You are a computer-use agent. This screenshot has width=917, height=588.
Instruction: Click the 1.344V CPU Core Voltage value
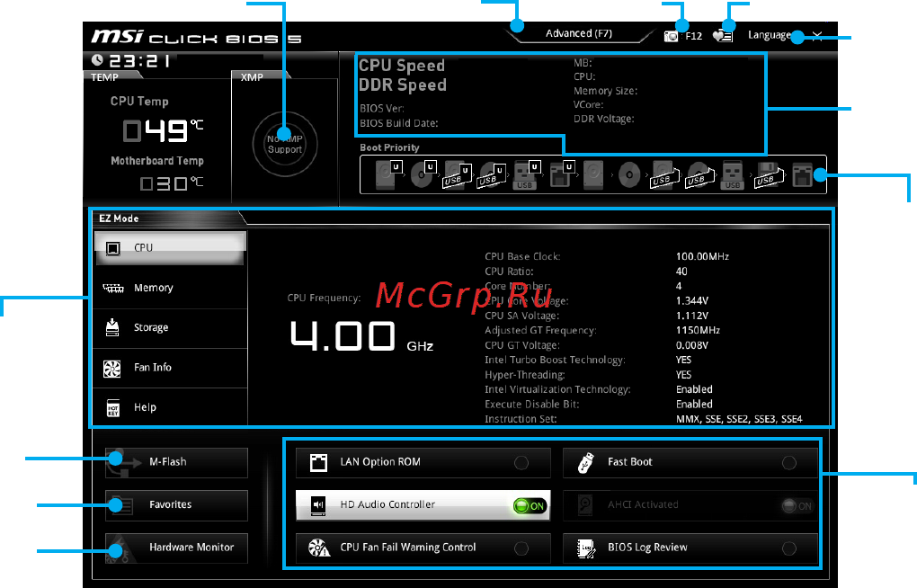click(692, 300)
